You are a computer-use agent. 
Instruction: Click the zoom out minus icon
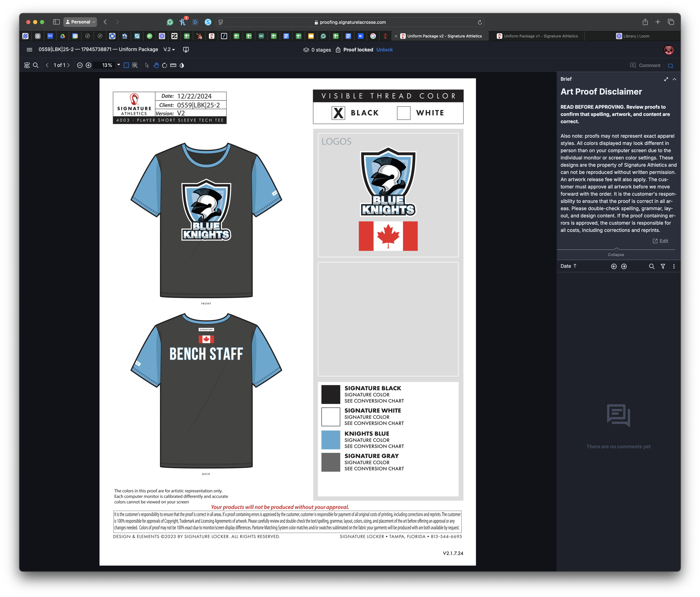pos(80,65)
